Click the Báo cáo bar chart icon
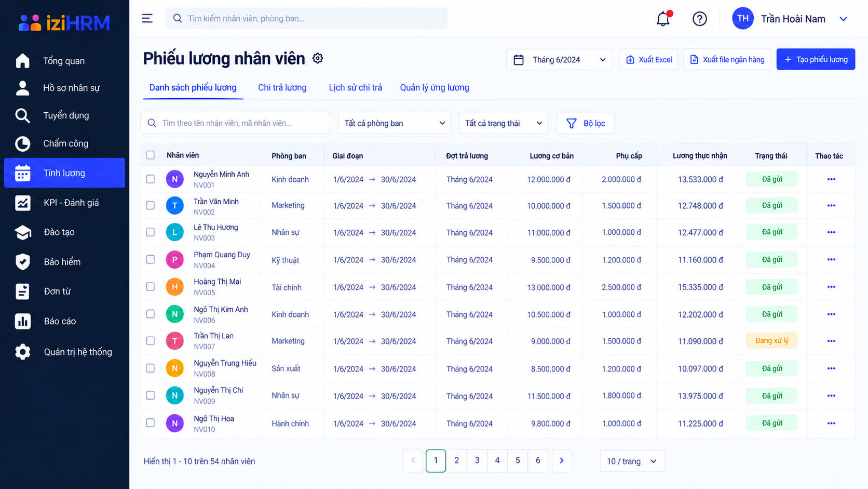Viewport: 868px width, 489px height. point(23,321)
